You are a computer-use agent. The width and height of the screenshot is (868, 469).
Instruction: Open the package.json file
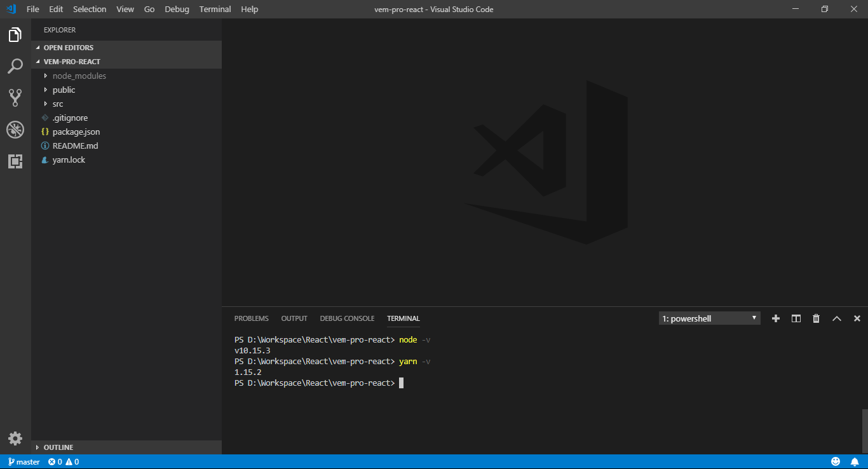tap(126, 132)
